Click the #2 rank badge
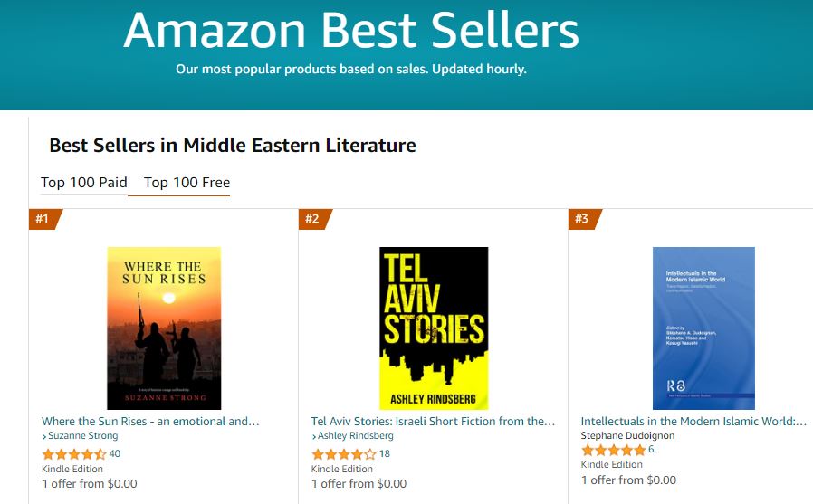The image size is (813, 504). (x=313, y=219)
